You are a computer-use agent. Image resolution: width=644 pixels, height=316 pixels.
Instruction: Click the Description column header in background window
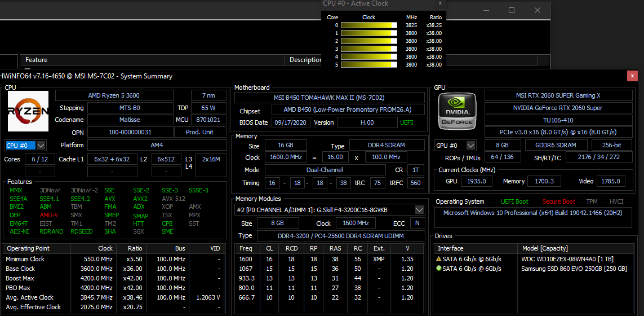pos(305,60)
